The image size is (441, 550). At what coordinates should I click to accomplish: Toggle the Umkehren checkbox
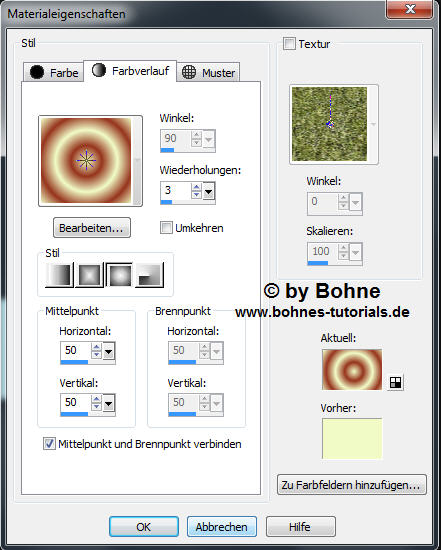click(166, 228)
